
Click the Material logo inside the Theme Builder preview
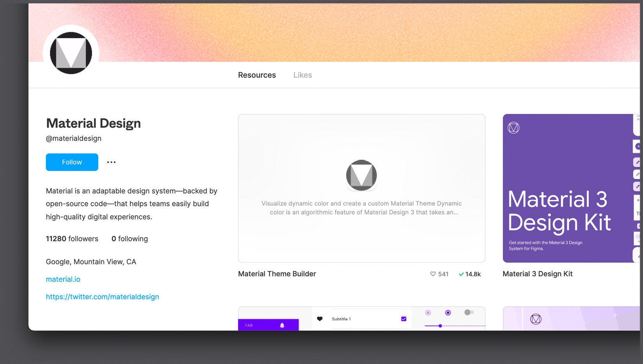[361, 175]
